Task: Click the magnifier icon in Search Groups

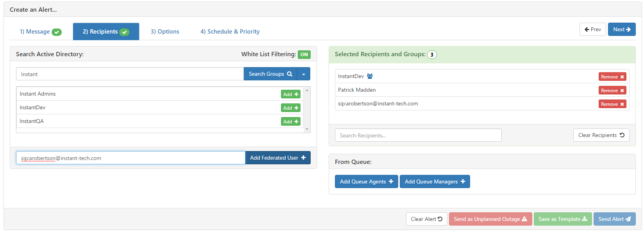Action: tap(290, 74)
